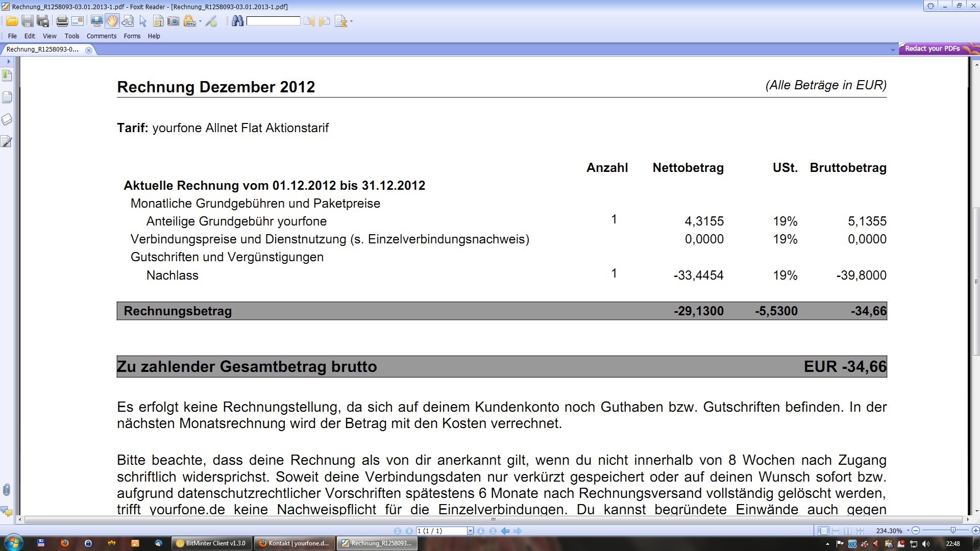The height and width of the screenshot is (551, 980).
Task: Open the Bookmarks panel in sidebar
Action: pyautogui.click(x=7, y=76)
